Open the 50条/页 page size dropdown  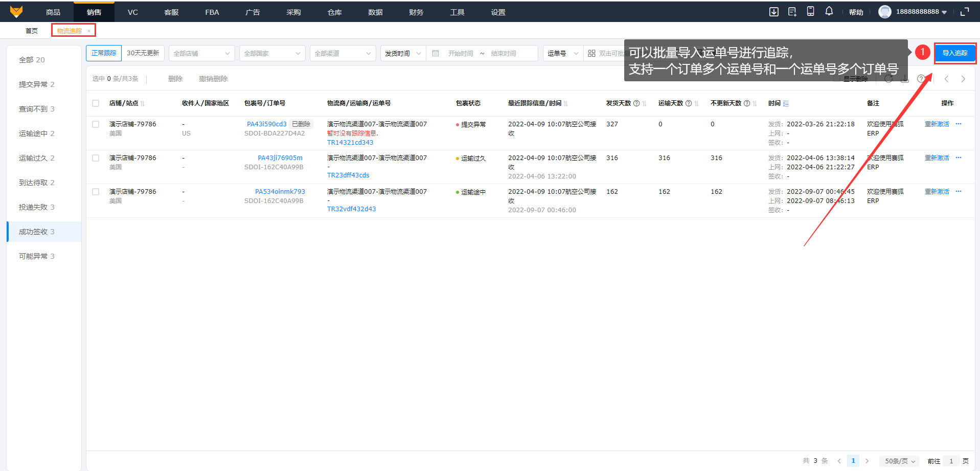coord(899,461)
